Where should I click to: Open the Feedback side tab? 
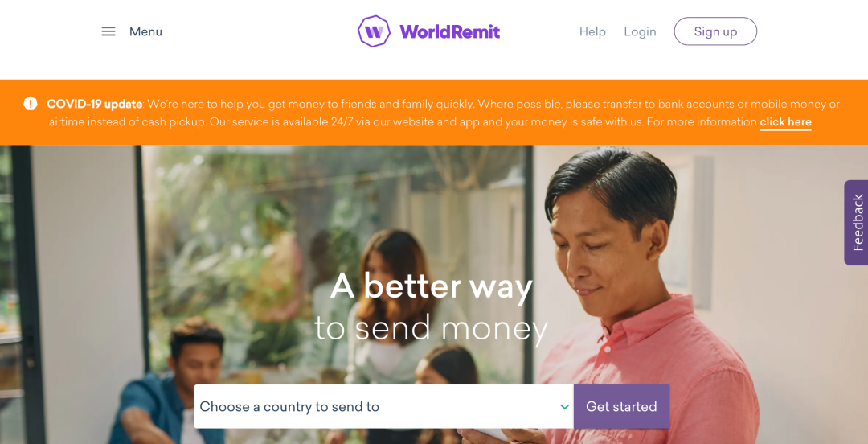857,222
